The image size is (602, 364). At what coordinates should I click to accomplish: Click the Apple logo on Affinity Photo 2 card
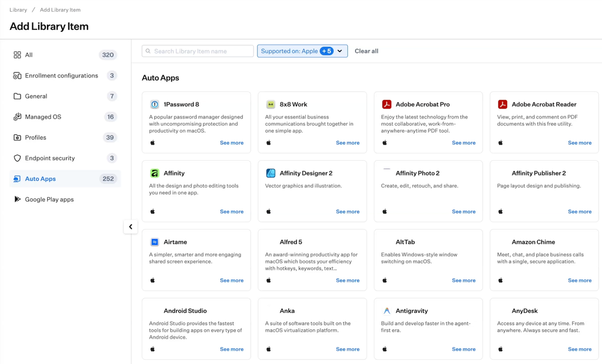click(x=384, y=211)
